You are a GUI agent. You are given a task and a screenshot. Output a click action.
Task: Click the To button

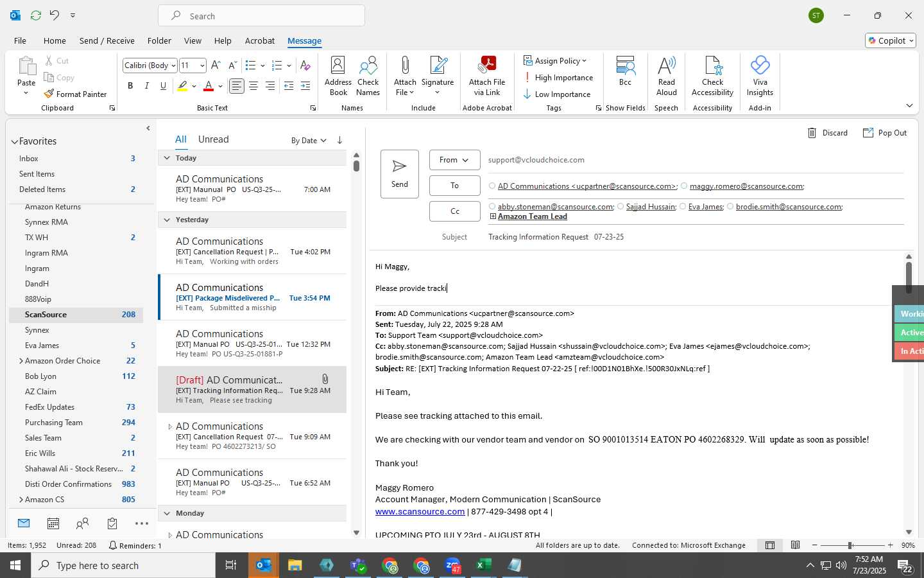tap(454, 186)
